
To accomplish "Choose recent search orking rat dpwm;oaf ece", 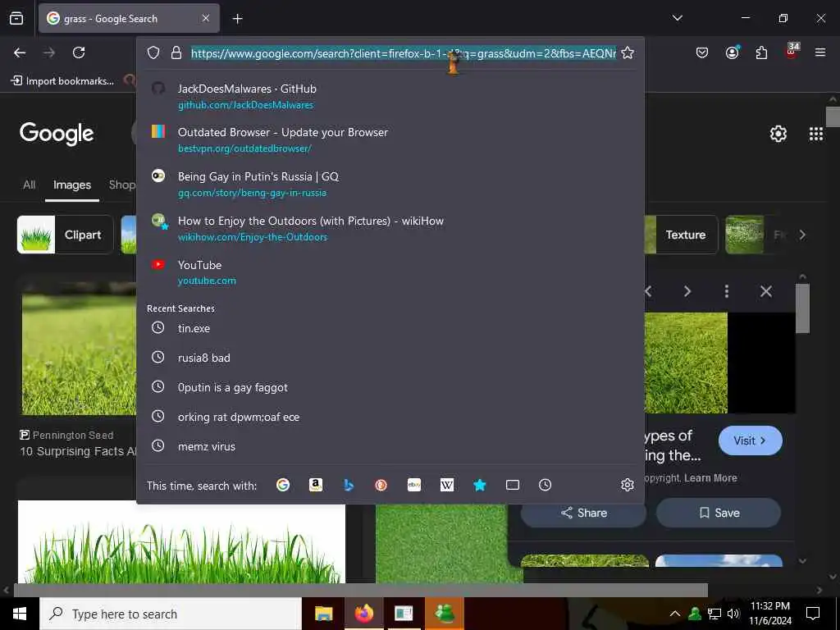I will 390,416.
